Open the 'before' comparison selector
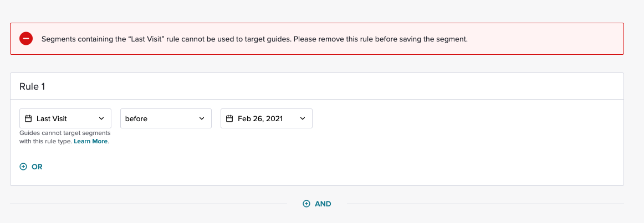This screenshot has width=644, height=223. 166,118
